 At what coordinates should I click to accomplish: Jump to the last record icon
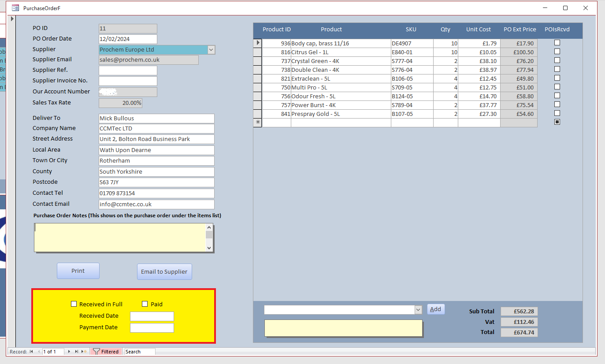pyautogui.click(x=76, y=351)
